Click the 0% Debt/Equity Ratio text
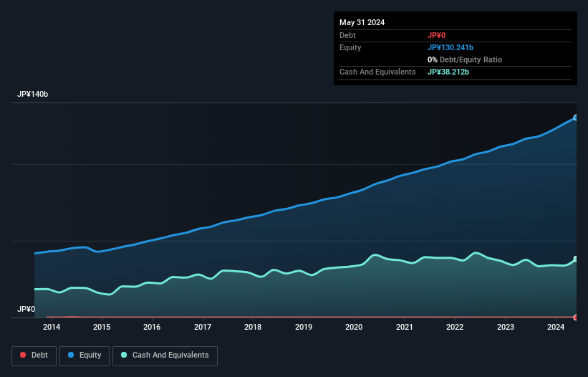The height and width of the screenshot is (377, 588). click(465, 59)
